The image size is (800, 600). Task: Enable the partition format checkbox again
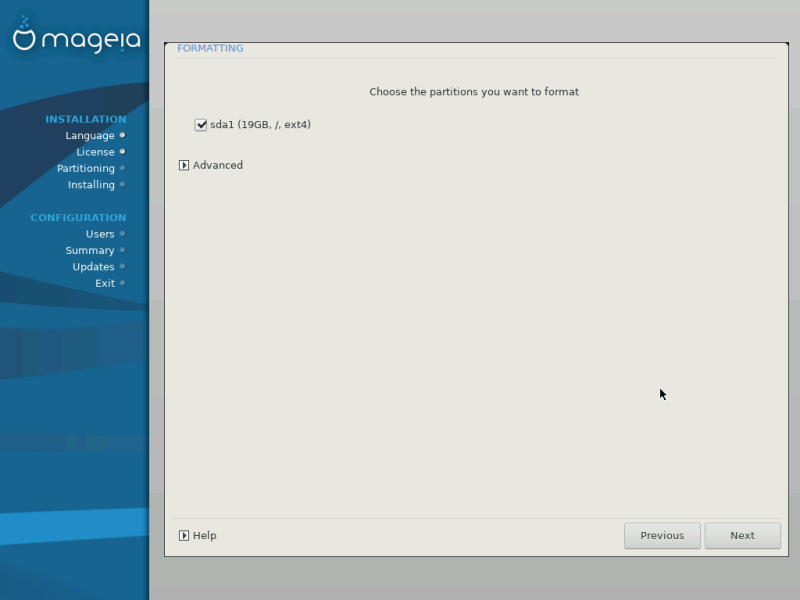click(200, 125)
